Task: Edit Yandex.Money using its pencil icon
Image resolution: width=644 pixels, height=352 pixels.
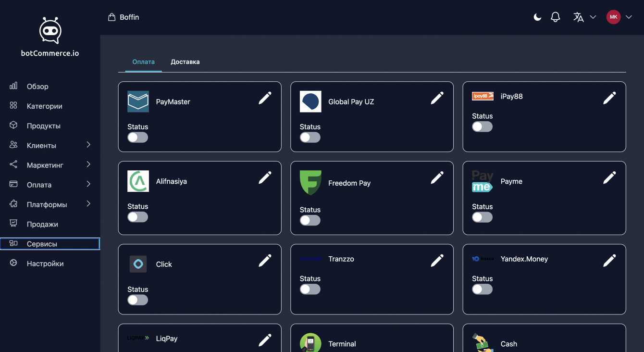Action: 609,261
